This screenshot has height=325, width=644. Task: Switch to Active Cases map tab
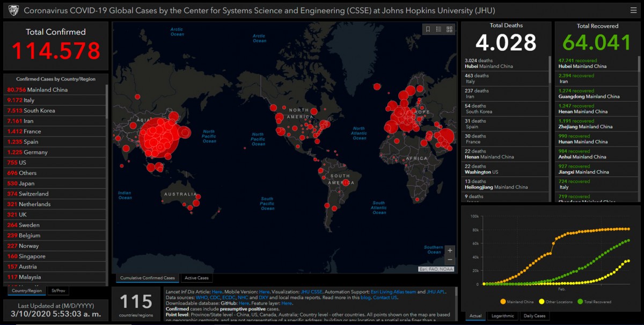[x=196, y=278]
